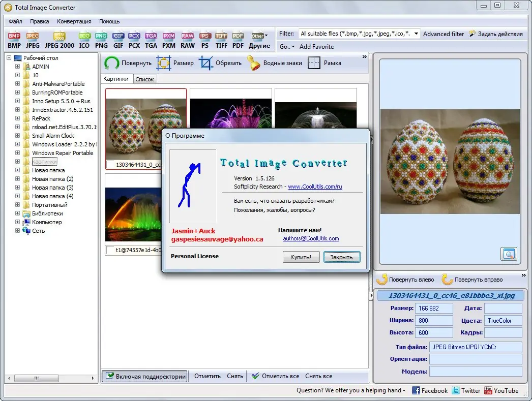Convert to PDF format icon
Screen dimensions: 532x401
click(x=238, y=41)
